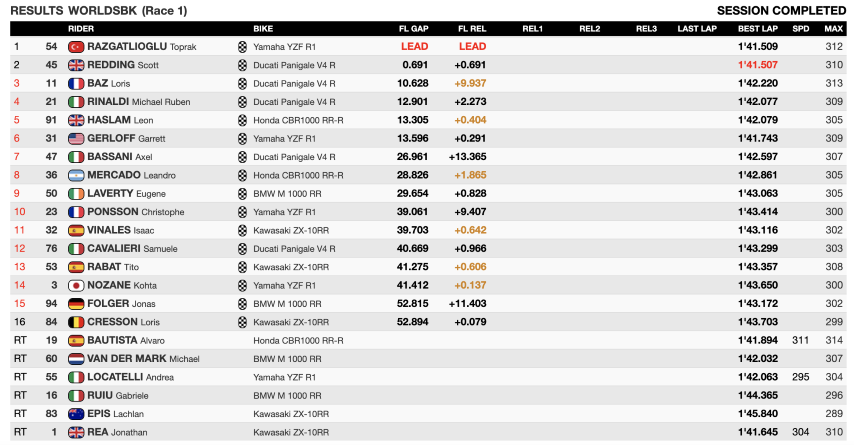Click the RIDER column header
This screenshot has height=445, width=854.
(81, 29)
